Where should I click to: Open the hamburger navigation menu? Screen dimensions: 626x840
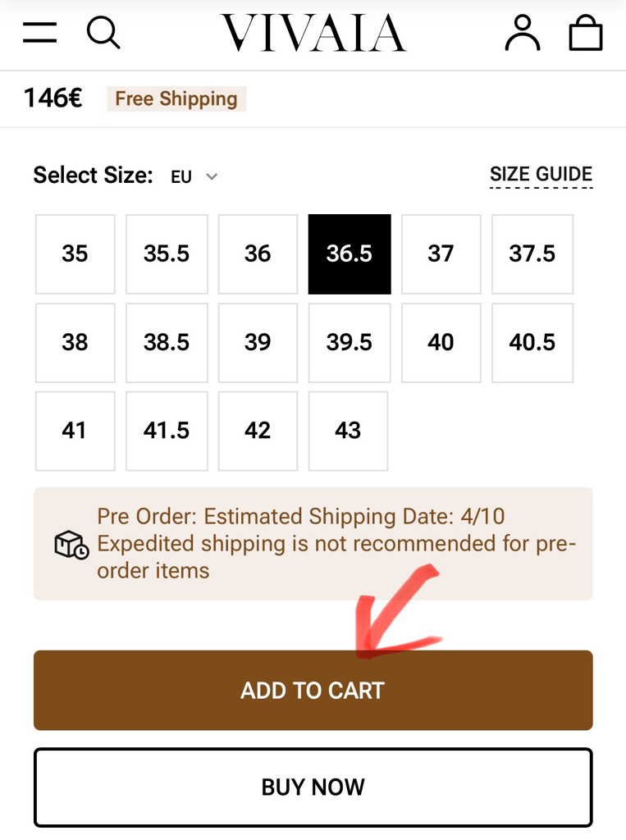pyautogui.click(x=39, y=33)
